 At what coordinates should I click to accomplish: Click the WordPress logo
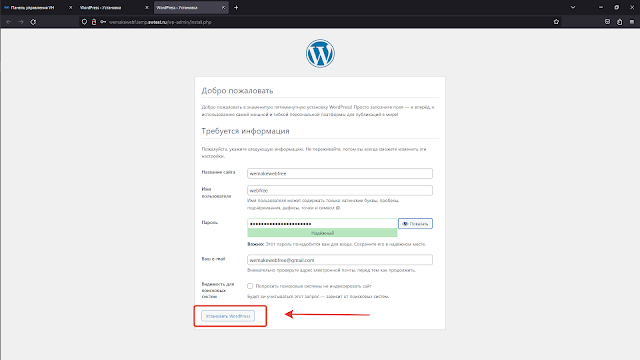pyautogui.click(x=320, y=53)
